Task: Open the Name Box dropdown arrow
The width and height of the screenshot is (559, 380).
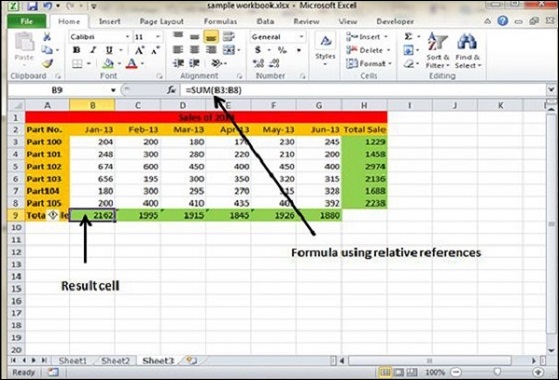Action: click(x=113, y=90)
